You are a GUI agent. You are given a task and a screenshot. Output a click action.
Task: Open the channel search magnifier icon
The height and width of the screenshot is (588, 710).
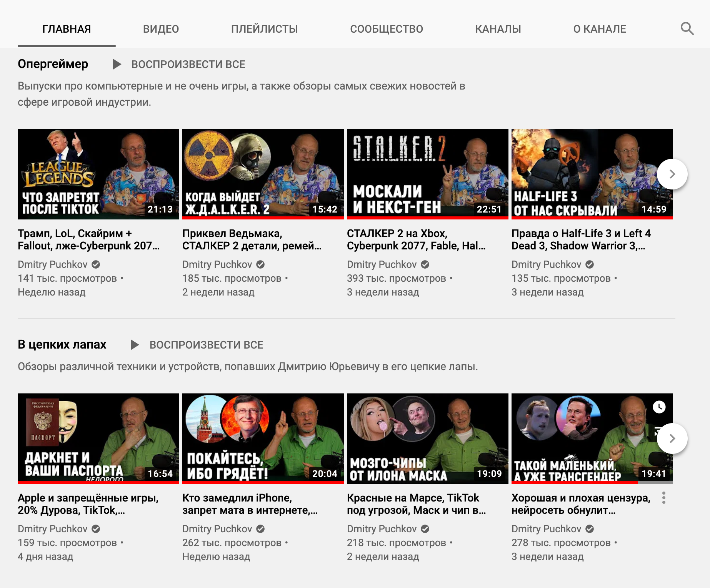pyautogui.click(x=687, y=29)
